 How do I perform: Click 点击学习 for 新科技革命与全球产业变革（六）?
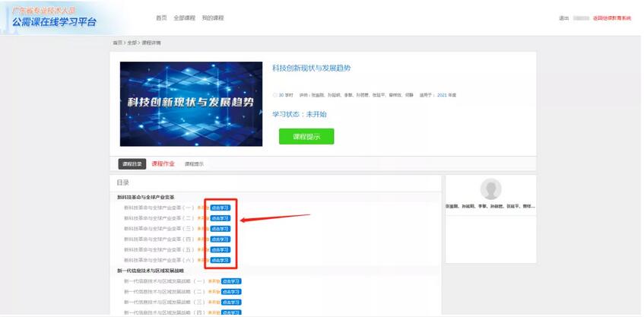[x=220, y=260]
